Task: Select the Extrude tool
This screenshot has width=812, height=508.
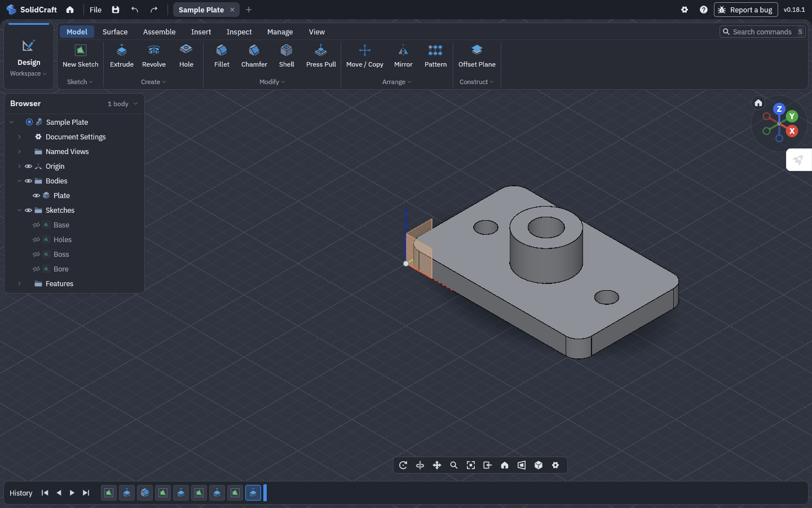Action: pos(122,56)
